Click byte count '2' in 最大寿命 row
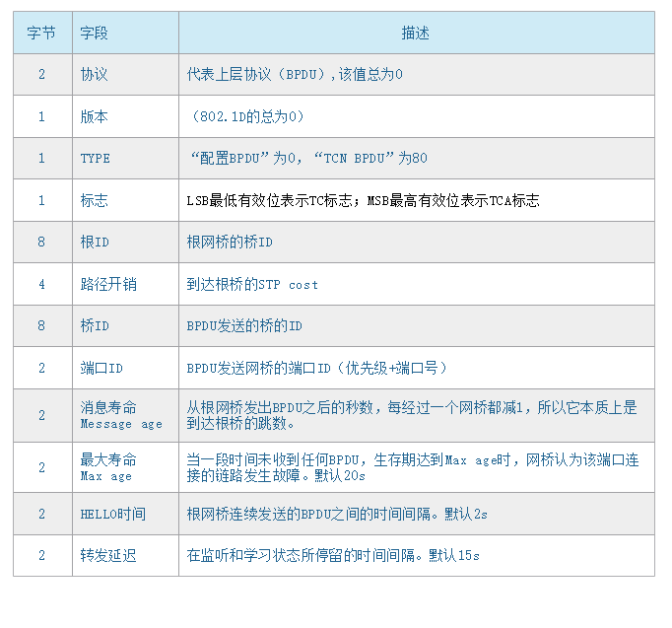672x628 pixels. 41,467
